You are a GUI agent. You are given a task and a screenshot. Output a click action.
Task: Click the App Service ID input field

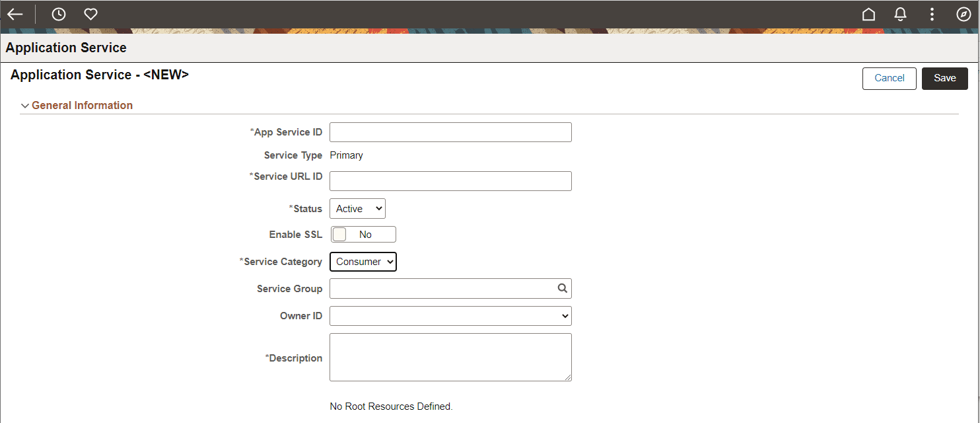(450, 132)
